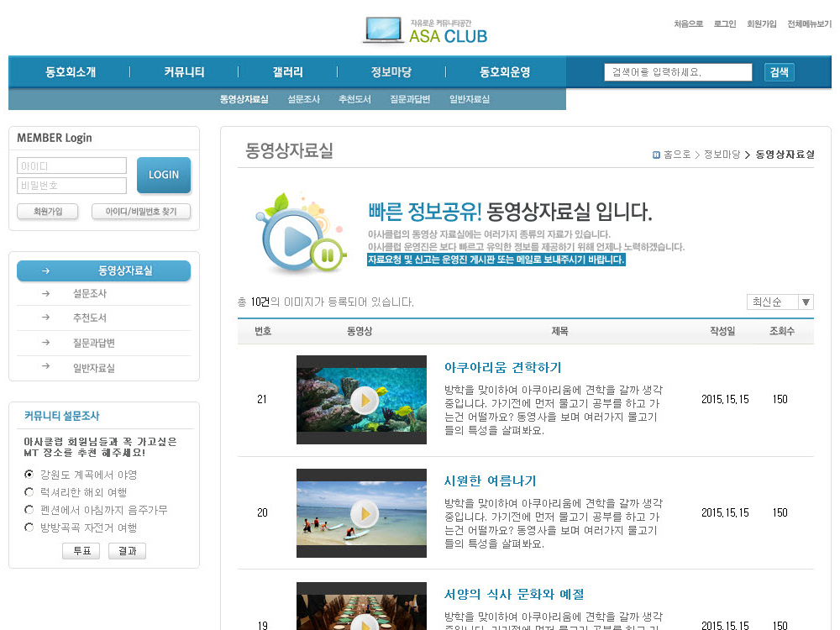840x630 pixels.
Task: Open the 전체메뉴보기 top link
Action: [808, 24]
